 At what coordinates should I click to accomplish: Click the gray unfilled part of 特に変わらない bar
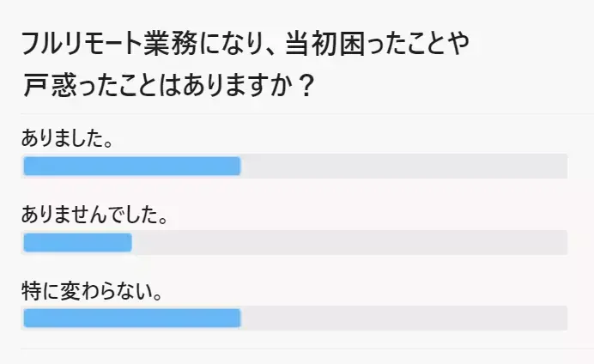(x=404, y=318)
